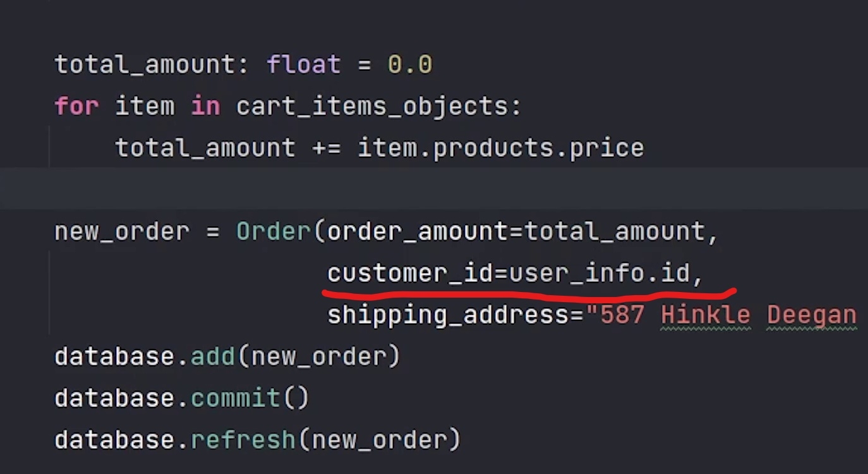Viewport: 868px width, 474px height.
Task: Place cursor on the highlighted empty line
Action: point(379,189)
